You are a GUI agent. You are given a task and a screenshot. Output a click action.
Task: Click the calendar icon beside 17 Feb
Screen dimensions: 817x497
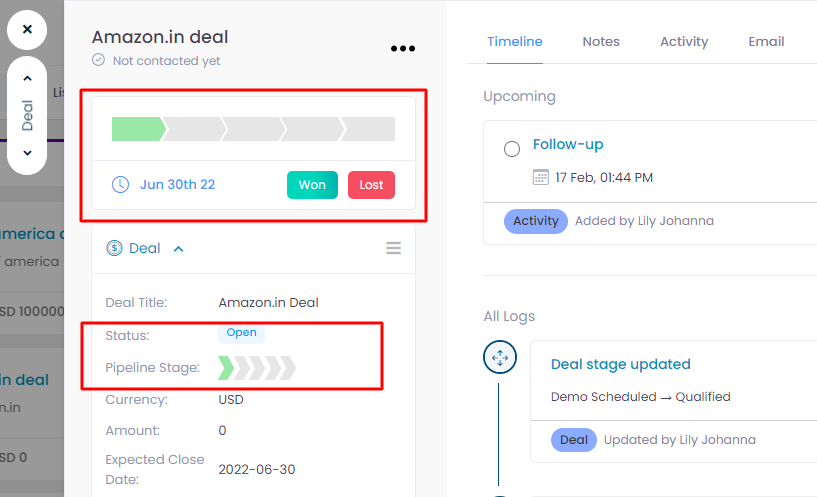540,177
